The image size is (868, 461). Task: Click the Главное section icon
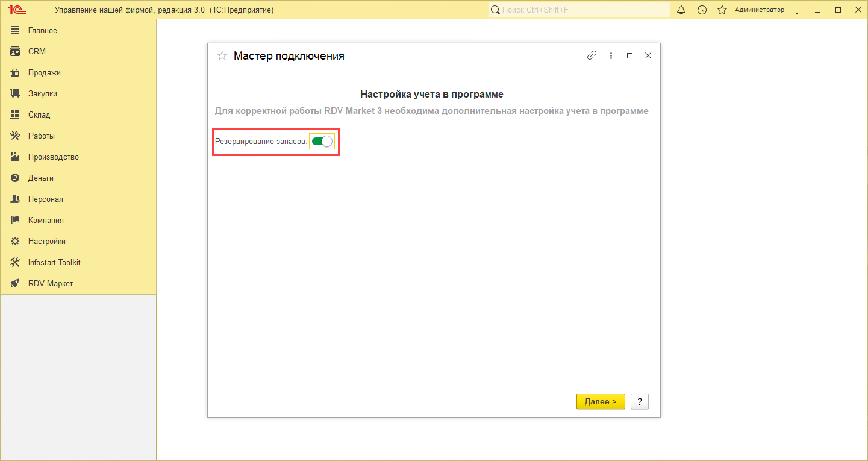click(x=16, y=30)
